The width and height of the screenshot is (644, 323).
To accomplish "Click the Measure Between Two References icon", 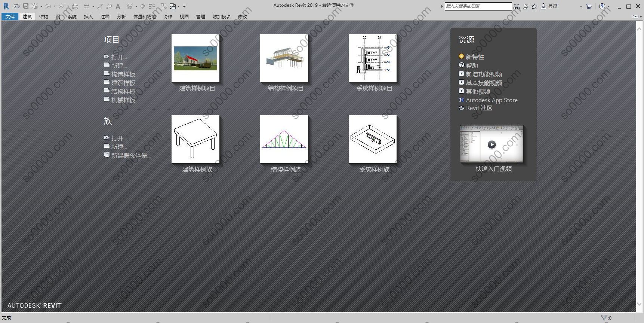I will click(86, 6).
